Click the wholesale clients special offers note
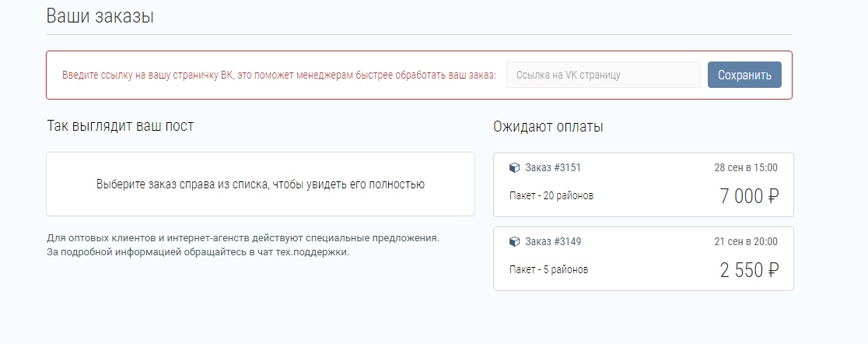This screenshot has height=344, width=868. (x=243, y=238)
